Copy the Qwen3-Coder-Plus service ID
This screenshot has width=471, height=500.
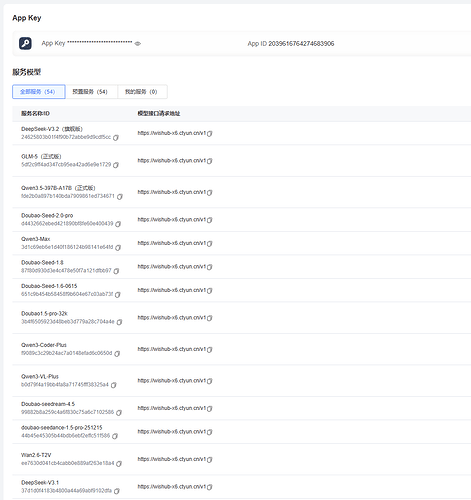[117, 354]
